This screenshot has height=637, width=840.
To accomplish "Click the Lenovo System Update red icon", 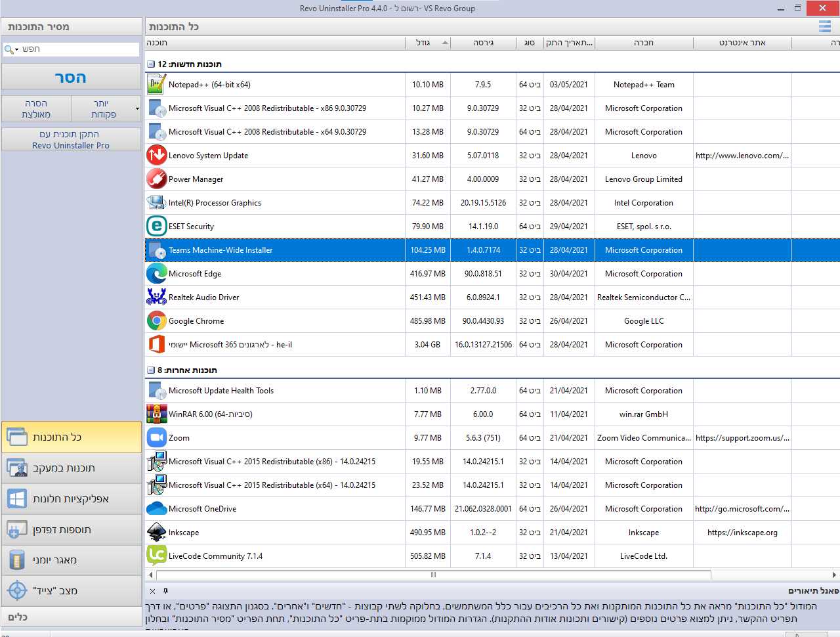I will point(156,156).
